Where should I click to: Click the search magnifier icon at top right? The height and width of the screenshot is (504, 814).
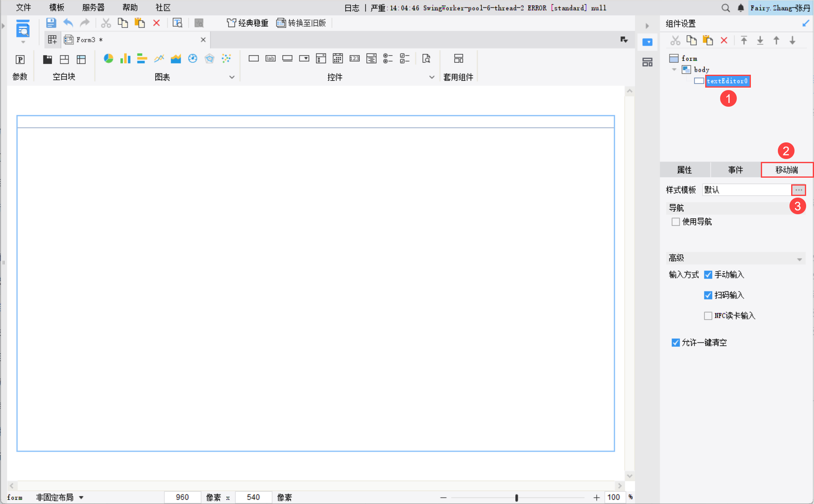[726, 8]
